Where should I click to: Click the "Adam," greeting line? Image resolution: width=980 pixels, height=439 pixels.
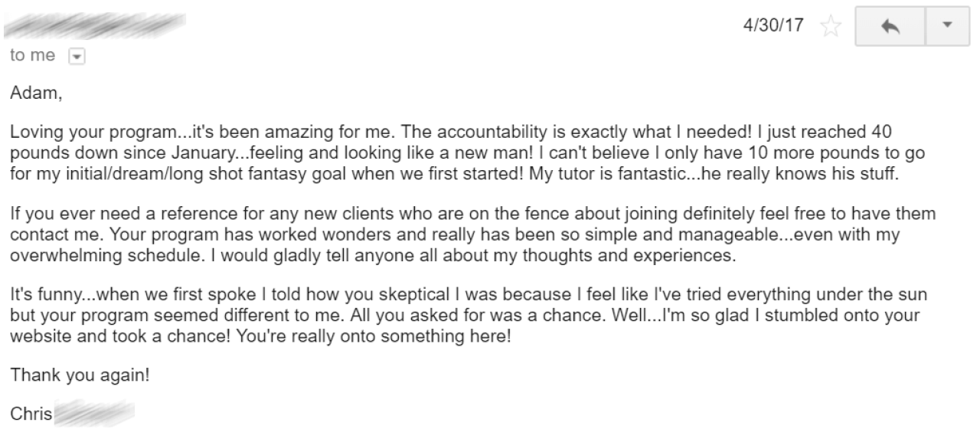(31, 96)
